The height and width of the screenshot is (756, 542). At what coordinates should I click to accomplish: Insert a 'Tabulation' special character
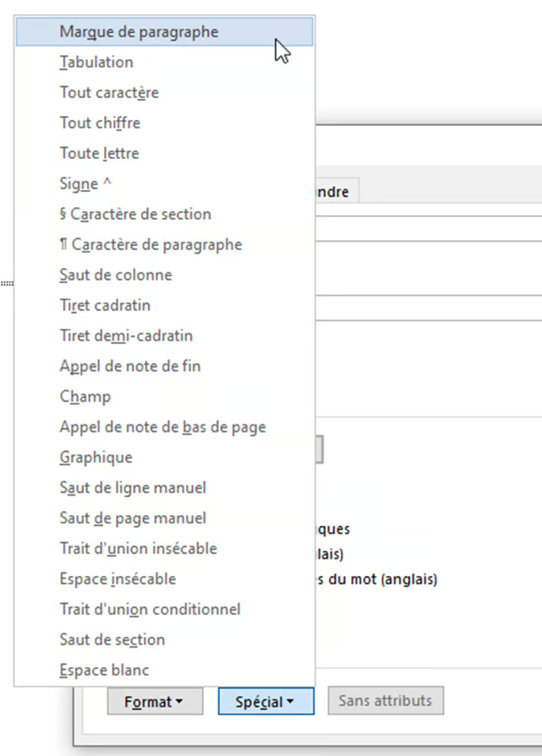(96, 62)
